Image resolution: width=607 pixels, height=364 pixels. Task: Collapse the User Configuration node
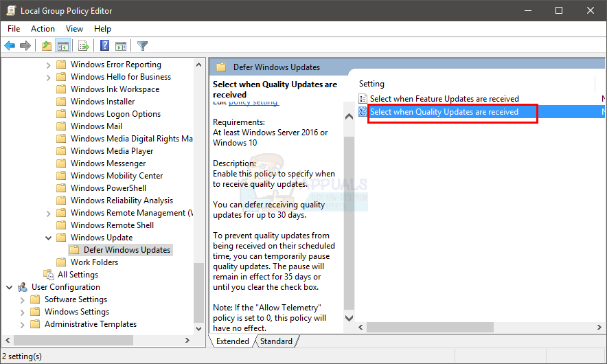pos(10,287)
